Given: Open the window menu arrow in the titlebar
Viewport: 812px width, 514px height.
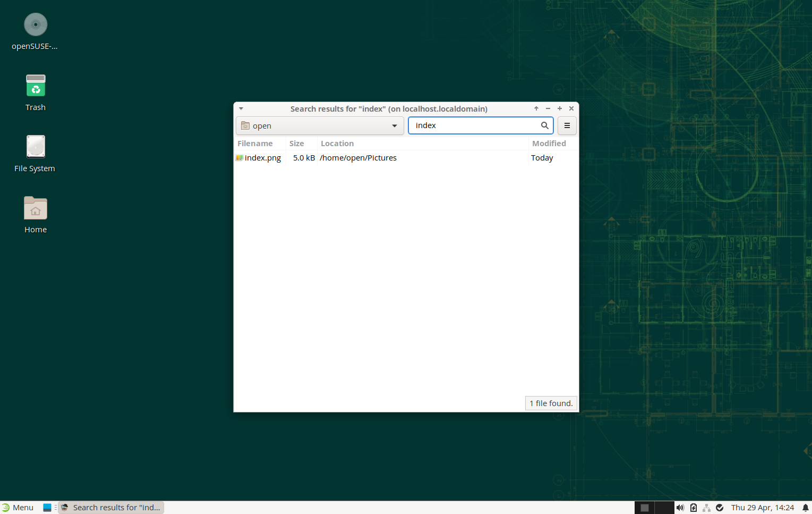Looking at the screenshot, I should [241, 108].
